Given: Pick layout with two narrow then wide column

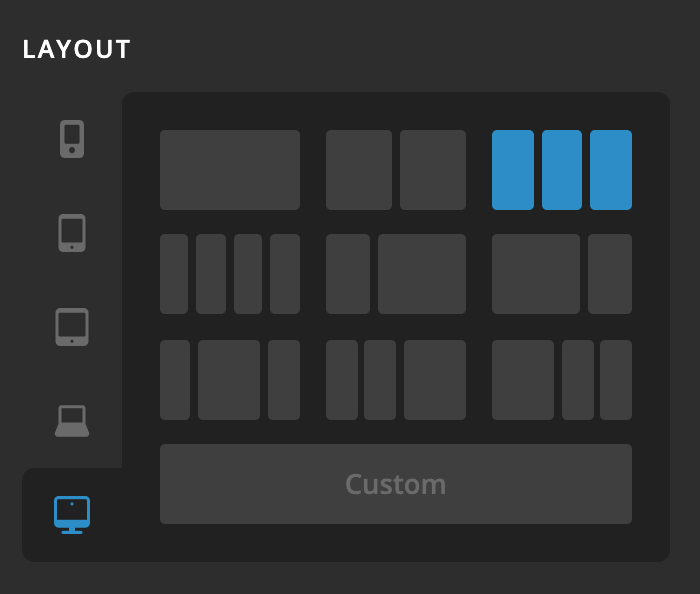Looking at the screenshot, I should (396, 380).
